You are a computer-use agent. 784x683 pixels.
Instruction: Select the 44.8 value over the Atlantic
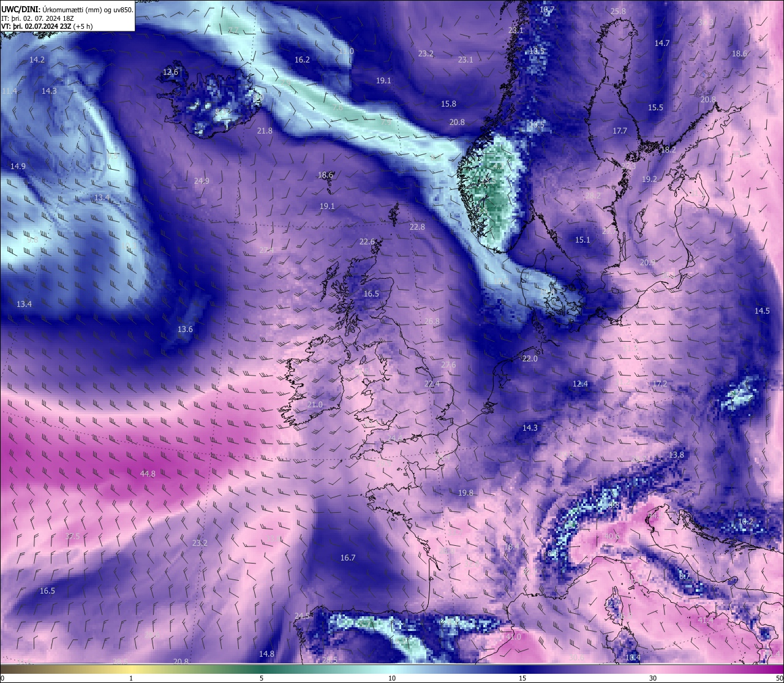click(148, 474)
